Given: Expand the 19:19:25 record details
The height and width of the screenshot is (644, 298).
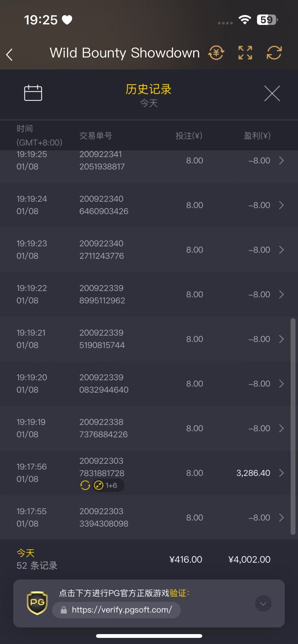Looking at the screenshot, I should click(x=281, y=160).
